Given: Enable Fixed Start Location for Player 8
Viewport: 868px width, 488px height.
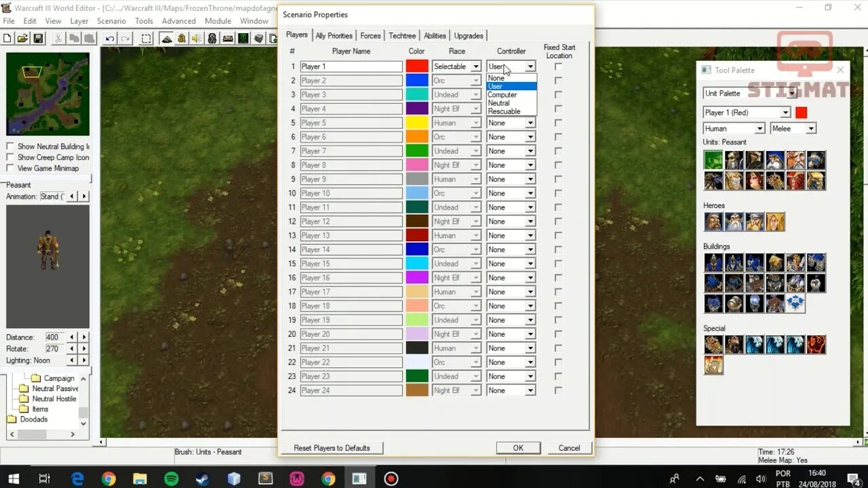Looking at the screenshot, I should 558,165.
